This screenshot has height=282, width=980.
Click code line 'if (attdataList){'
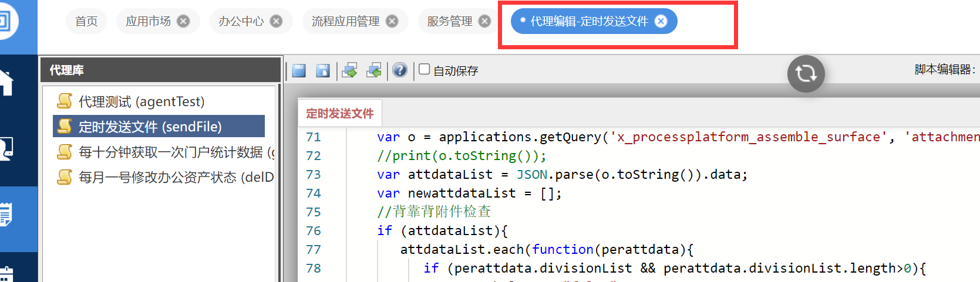click(442, 231)
